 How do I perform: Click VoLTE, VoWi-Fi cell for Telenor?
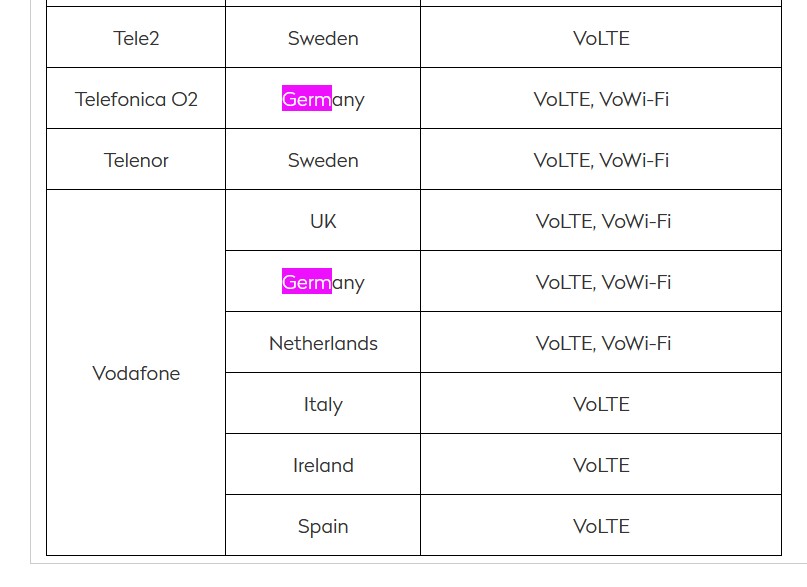click(601, 159)
